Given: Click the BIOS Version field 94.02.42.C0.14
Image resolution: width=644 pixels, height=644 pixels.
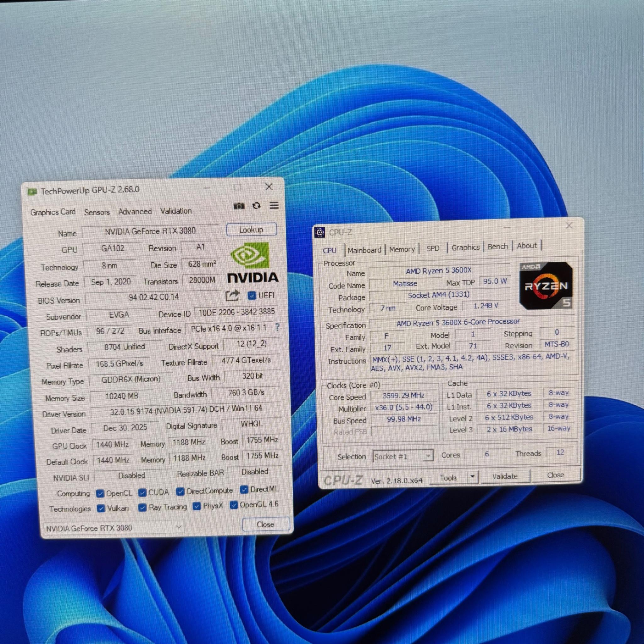Looking at the screenshot, I should 154,297.
